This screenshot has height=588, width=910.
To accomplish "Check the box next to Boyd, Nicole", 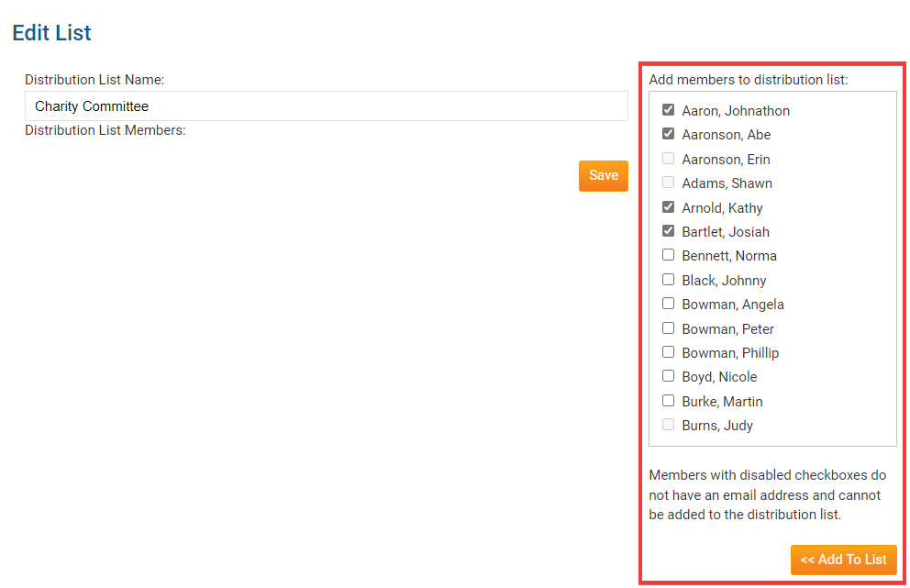I will pyautogui.click(x=669, y=376).
